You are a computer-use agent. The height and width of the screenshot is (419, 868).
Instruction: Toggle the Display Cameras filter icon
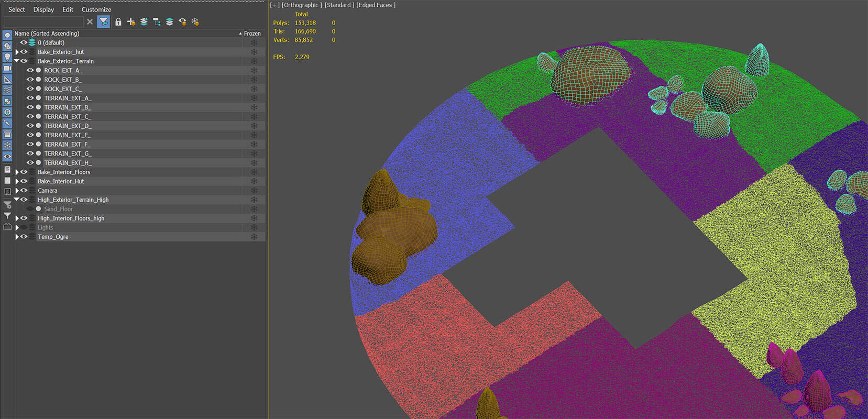[x=7, y=68]
